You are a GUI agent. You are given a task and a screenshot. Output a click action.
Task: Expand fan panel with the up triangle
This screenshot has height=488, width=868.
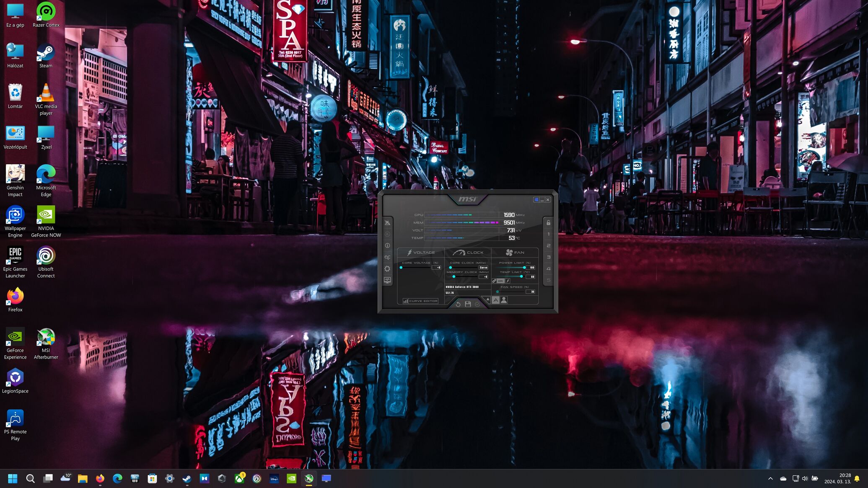[x=487, y=300]
